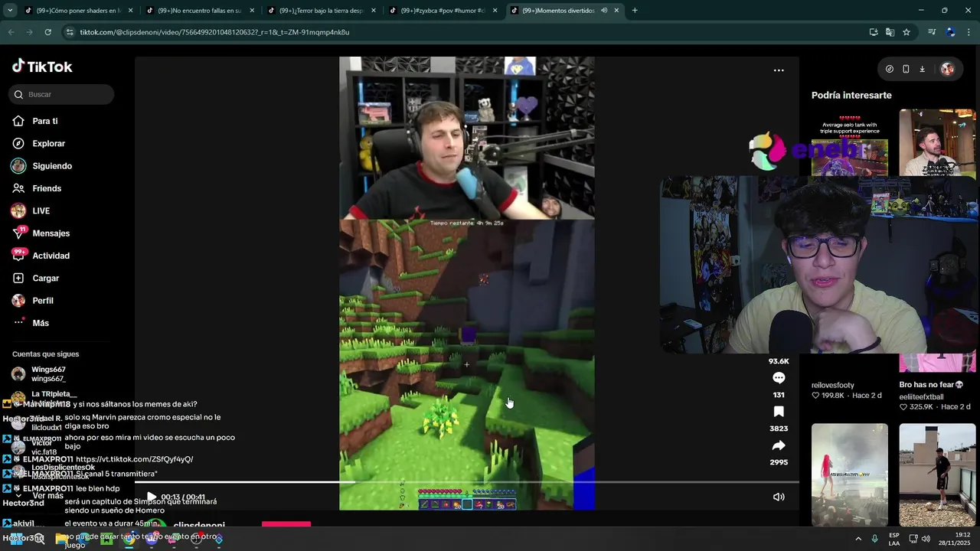
Task: Open the tab search dropdown arrow
Action: coord(10,11)
